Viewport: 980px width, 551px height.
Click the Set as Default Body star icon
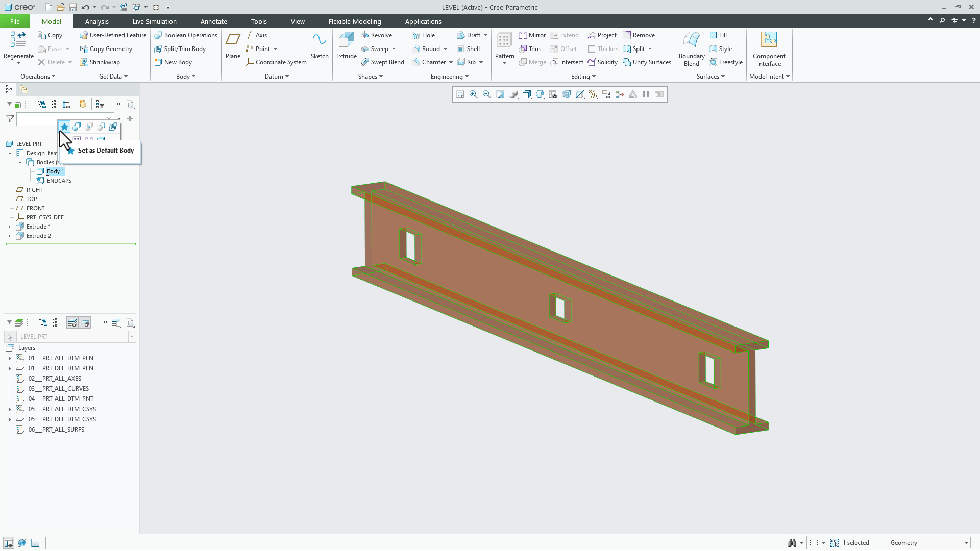pos(64,127)
